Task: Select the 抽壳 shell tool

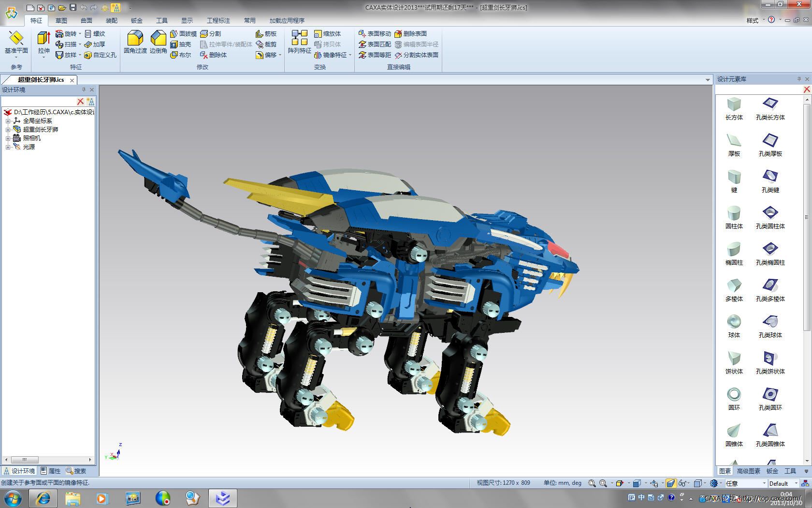Action: [180, 44]
